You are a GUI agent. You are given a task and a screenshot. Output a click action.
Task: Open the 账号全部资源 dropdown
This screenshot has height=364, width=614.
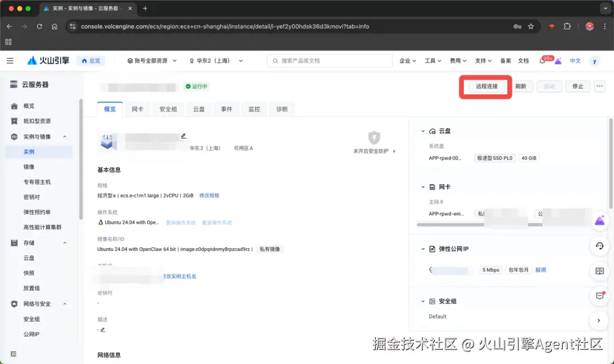(x=152, y=61)
